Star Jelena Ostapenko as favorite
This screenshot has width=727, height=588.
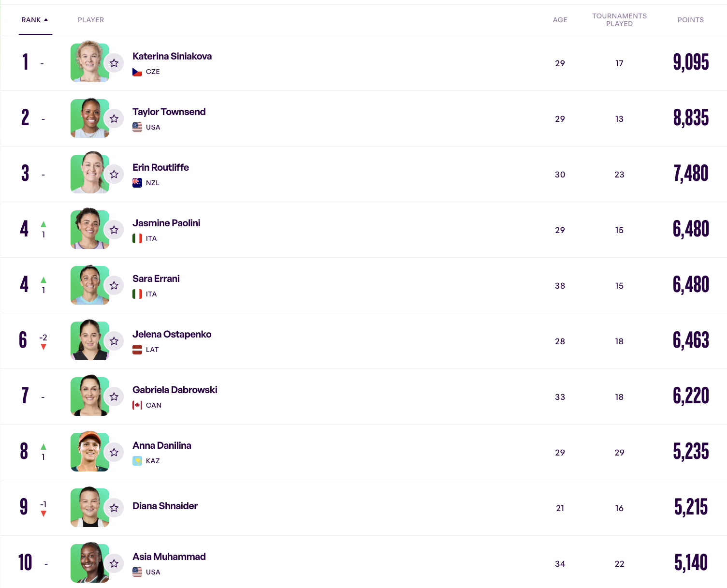click(114, 341)
